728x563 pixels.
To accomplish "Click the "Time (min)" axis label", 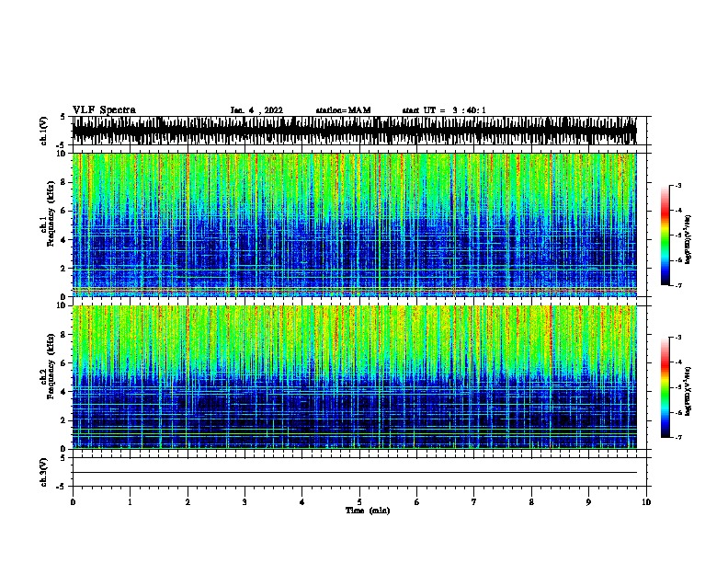I will click(368, 511).
